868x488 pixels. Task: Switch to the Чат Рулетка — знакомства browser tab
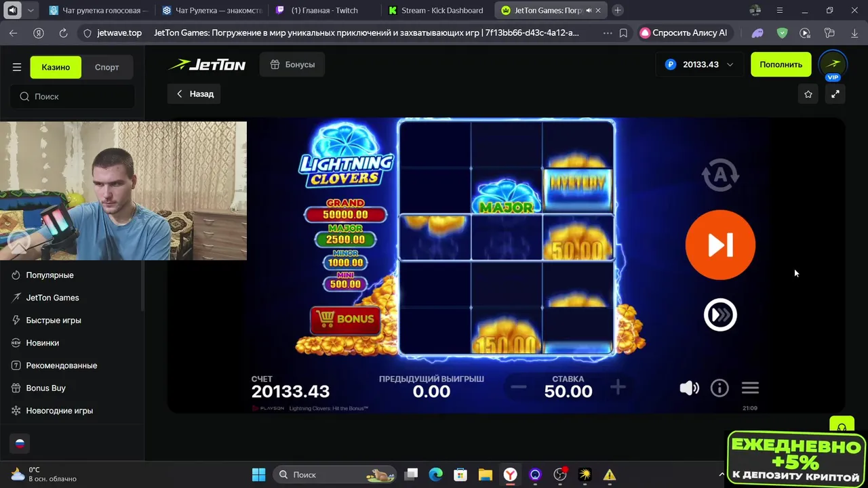pyautogui.click(x=212, y=10)
